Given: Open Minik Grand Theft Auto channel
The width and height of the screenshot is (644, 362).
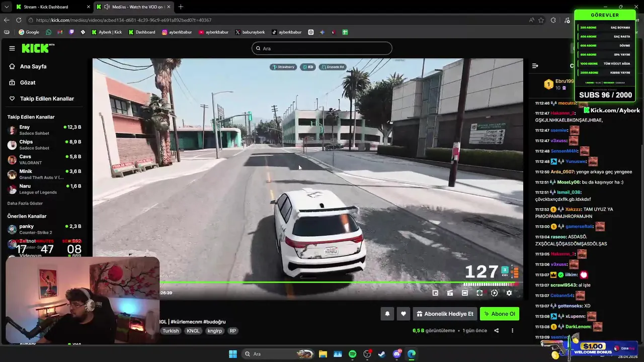Looking at the screenshot, I should click(44, 174).
